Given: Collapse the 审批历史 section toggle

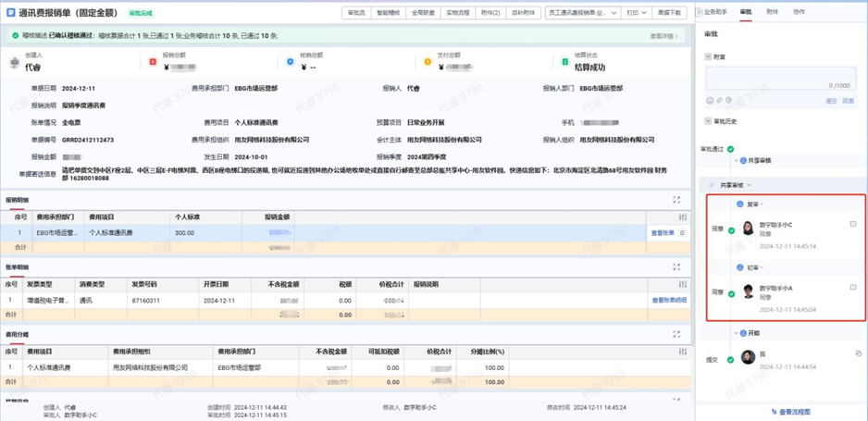Looking at the screenshot, I should pyautogui.click(x=708, y=121).
